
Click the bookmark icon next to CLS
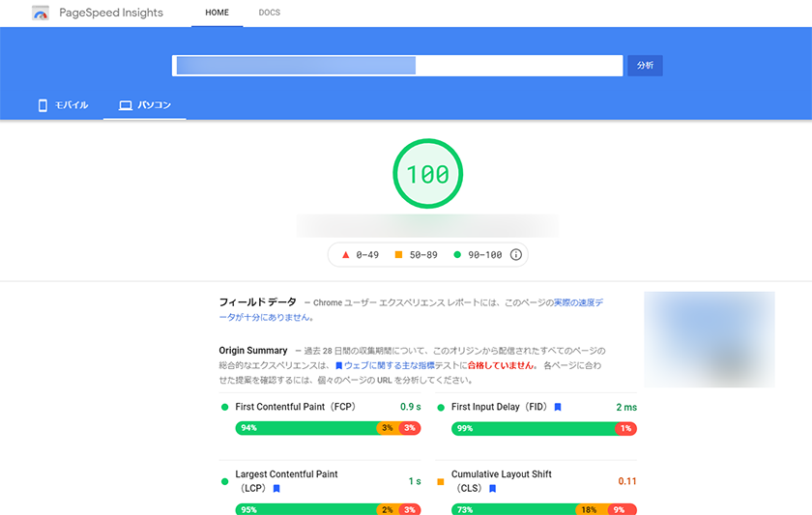pyautogui.click(x=492, y=489)
